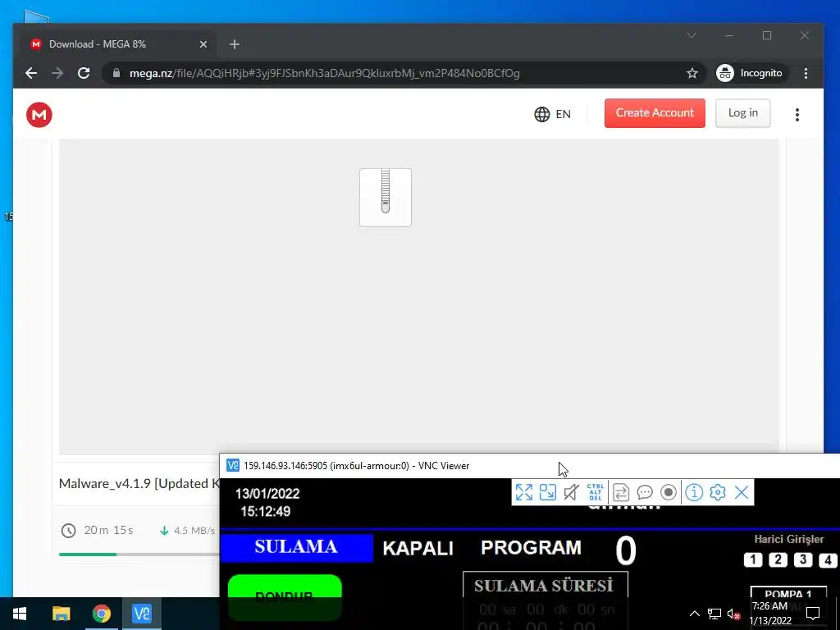Click KAPALI status text in VNC session
The width and height of the screenshot is (840, 630).
(x=418, y=548)
